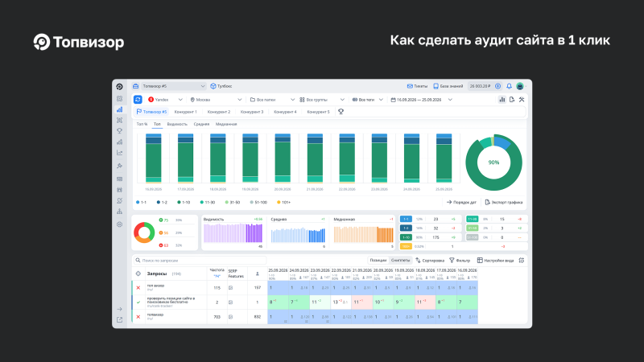
Task: Select the Конкурент 5 tab
Action: click(318, 112)
